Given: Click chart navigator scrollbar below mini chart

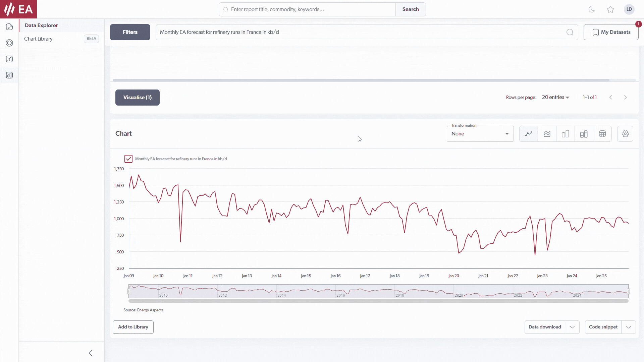Looking at the screenshot, I should 378,301.
